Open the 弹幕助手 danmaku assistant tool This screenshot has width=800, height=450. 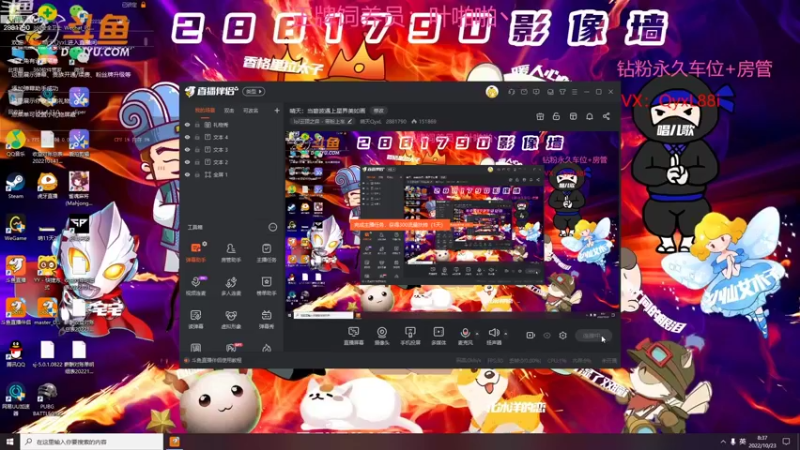tap(195, 253)
